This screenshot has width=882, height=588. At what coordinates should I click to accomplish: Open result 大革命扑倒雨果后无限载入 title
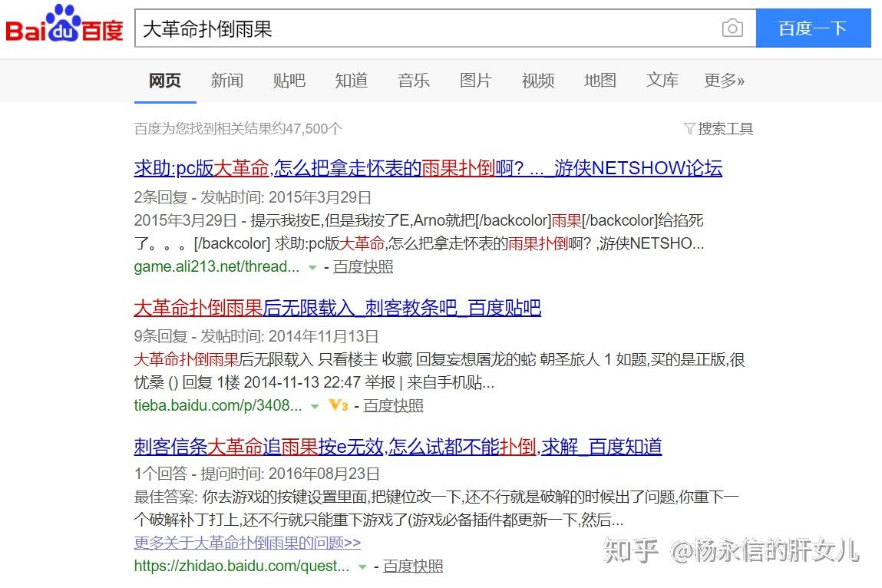tap(338, 307)
